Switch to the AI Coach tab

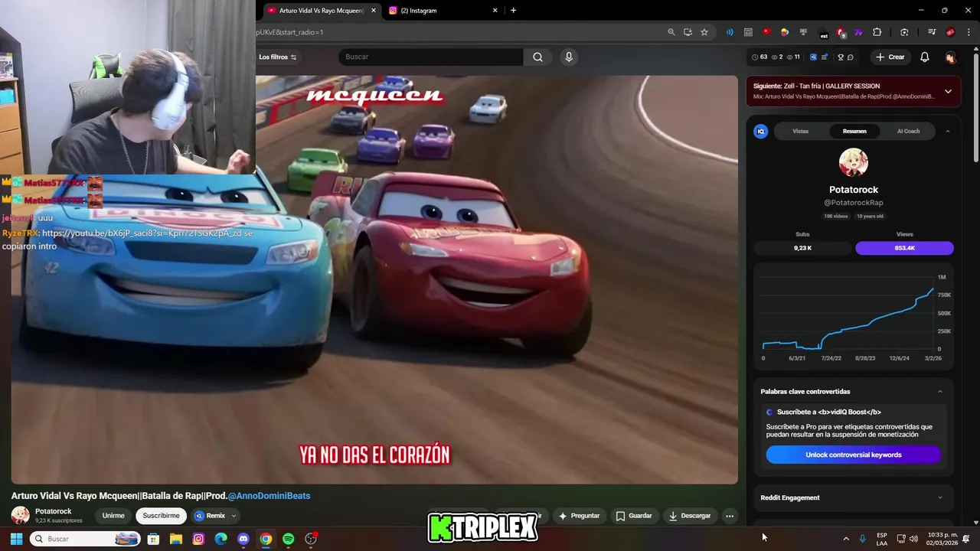coord(908,131)
